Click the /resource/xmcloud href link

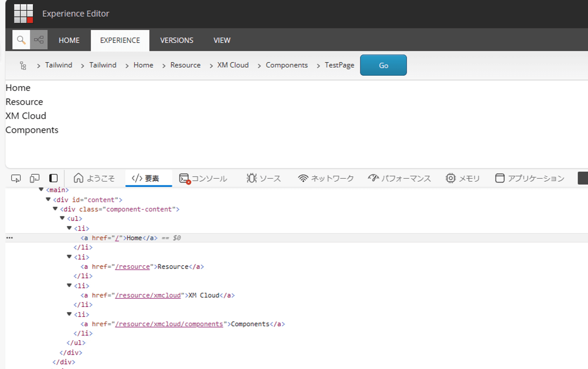148,295
